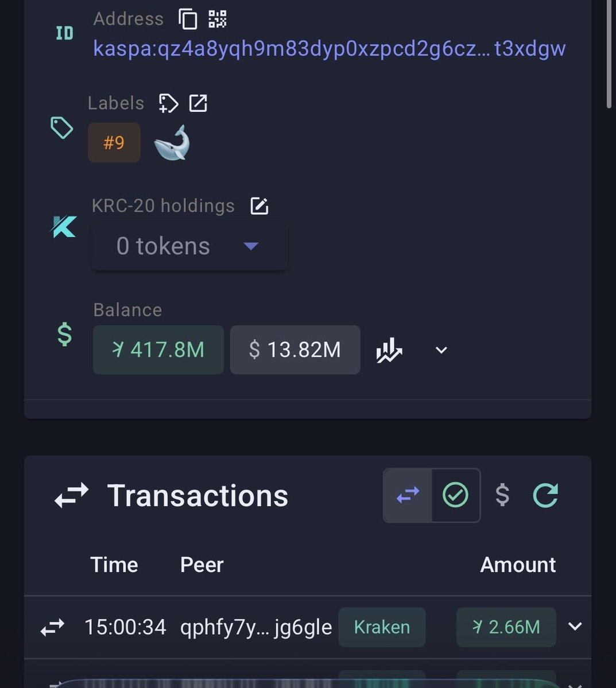Viewport: 616px width, 688px height.
Task: Toggle the checkmark filter in Transactions
Action: [455, 495]
